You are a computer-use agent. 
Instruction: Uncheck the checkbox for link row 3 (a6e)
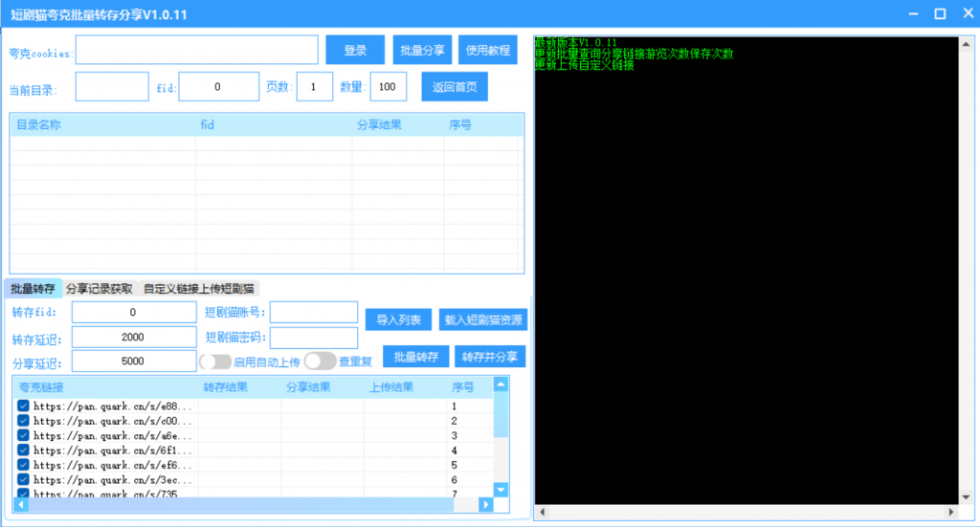pyautogui.click(x=23, y=436)
